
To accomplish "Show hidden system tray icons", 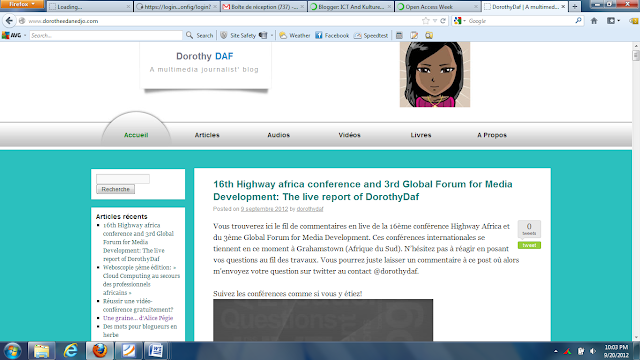I will pos(556,351).
